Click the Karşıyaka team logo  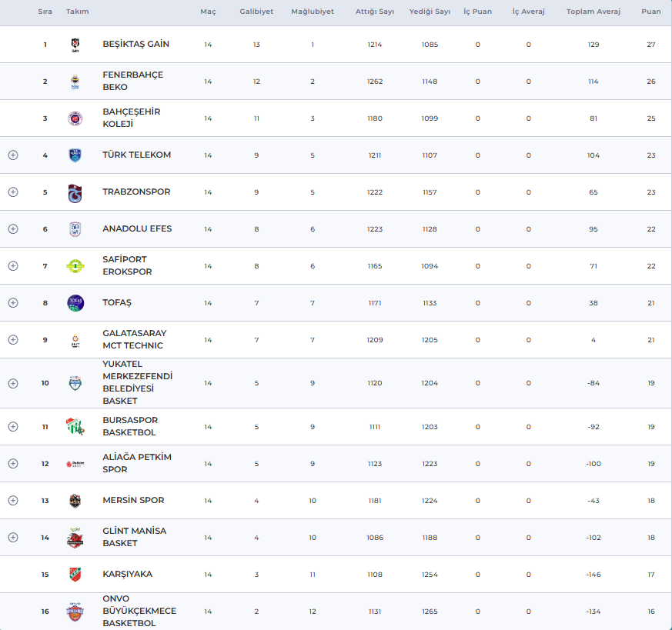(x=75, y=575)
